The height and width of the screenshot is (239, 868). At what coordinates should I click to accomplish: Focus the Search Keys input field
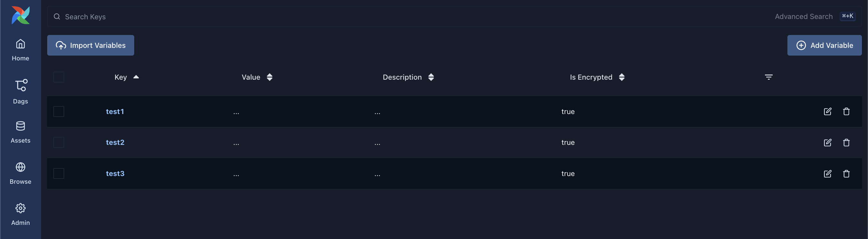(x=404, y=16)
